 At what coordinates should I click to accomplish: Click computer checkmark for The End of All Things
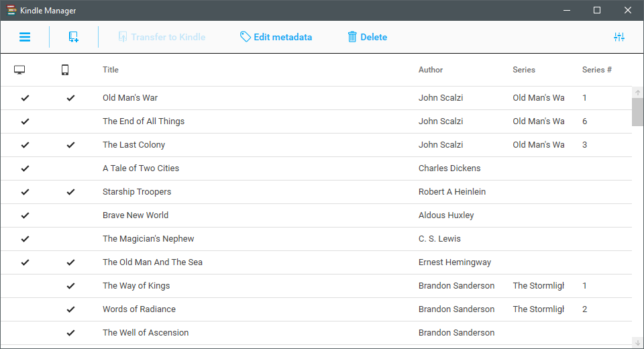(x=25, y=121)
